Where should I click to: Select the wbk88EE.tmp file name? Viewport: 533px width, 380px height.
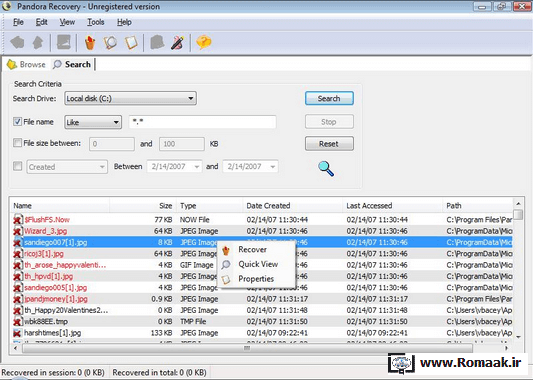[46, 322]
